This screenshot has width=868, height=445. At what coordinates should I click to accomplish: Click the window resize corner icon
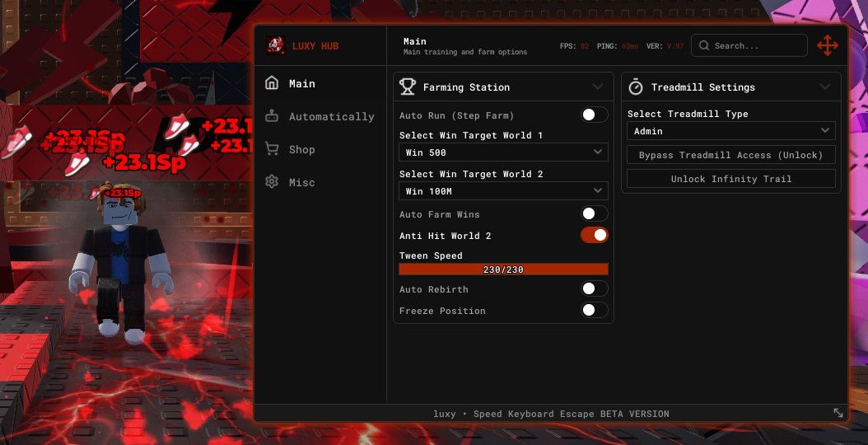(x=838, y=413)
